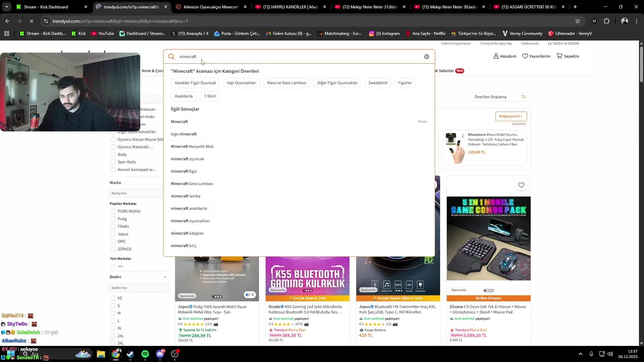This screenshot has height=362, width=644.
Task: Check Oyuncu Klavye Mouse Seti category
Action: pos(113,139)
